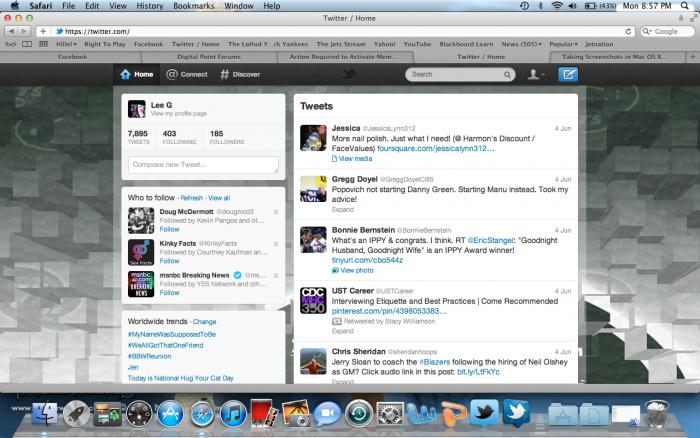Open Today is National Hug Your Cat Day trend
This screenshot has height=438, width=700.
pos(181,378)
